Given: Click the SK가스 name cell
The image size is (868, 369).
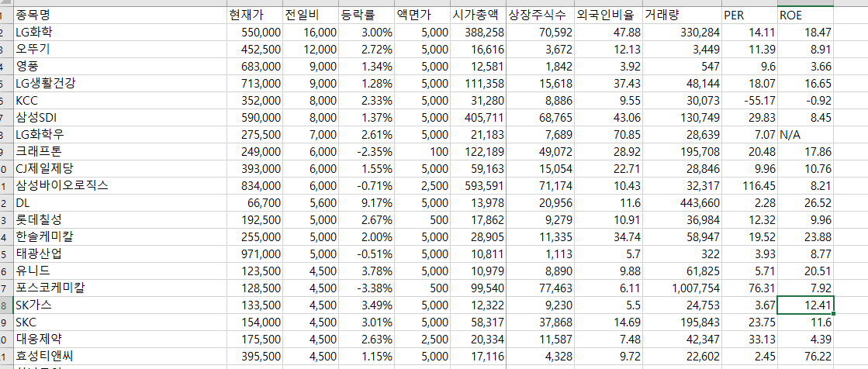Looking at the screenshot, I should coord(119,305).
